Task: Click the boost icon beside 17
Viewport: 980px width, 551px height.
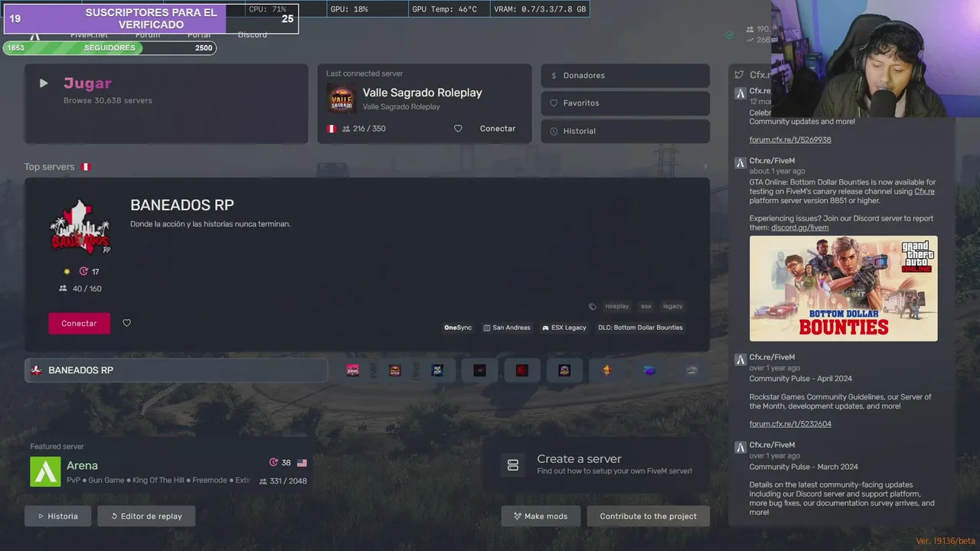Action: pos(83,272)
